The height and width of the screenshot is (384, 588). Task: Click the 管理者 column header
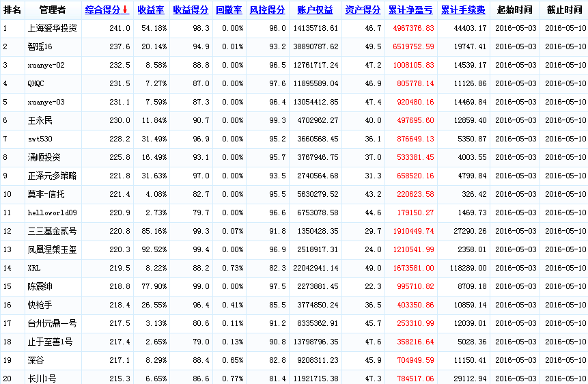pyautogui.click(x=53, y=10)
